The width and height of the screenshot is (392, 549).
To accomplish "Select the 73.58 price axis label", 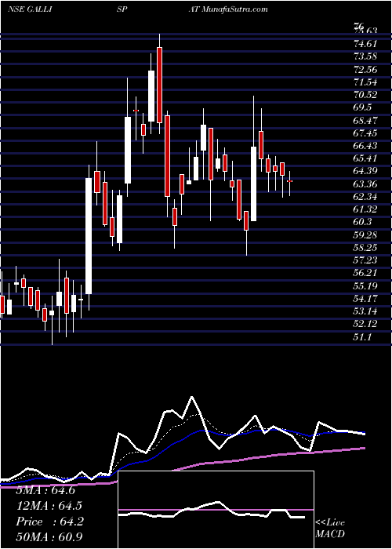I will (365, 56).
